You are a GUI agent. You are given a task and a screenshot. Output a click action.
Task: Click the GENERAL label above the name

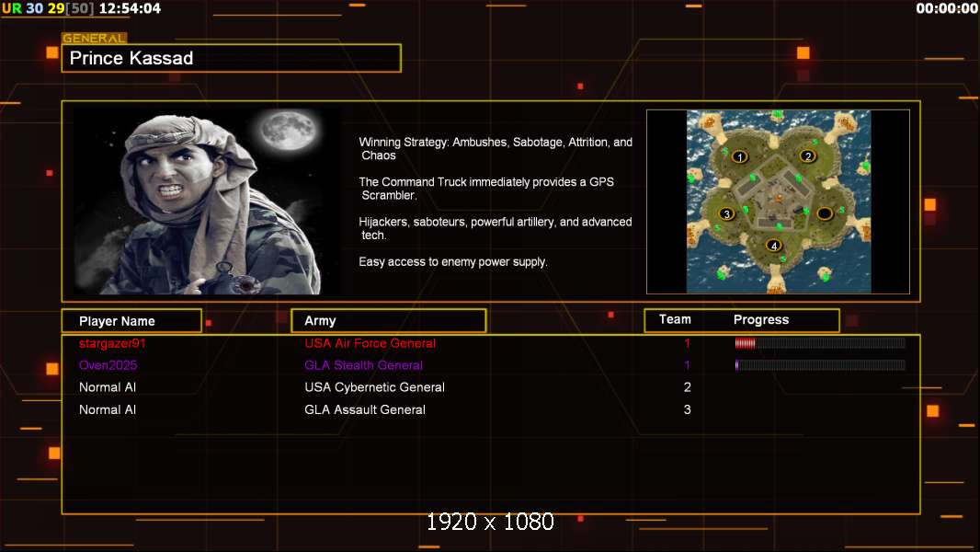click(94, 38)
